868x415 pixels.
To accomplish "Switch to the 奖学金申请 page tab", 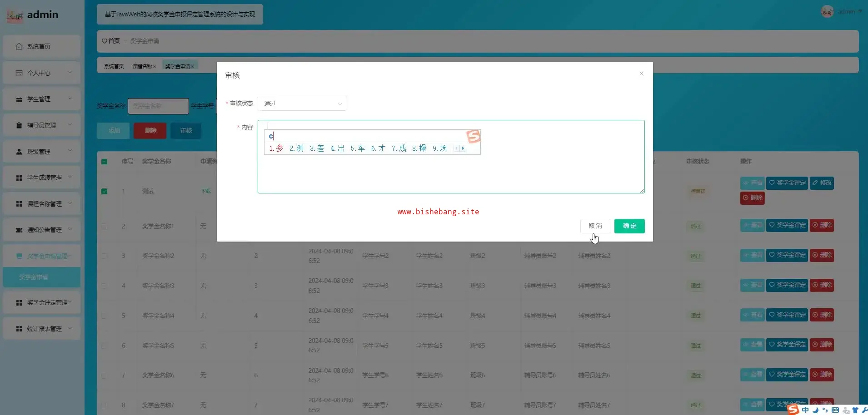I will point(180,66).
